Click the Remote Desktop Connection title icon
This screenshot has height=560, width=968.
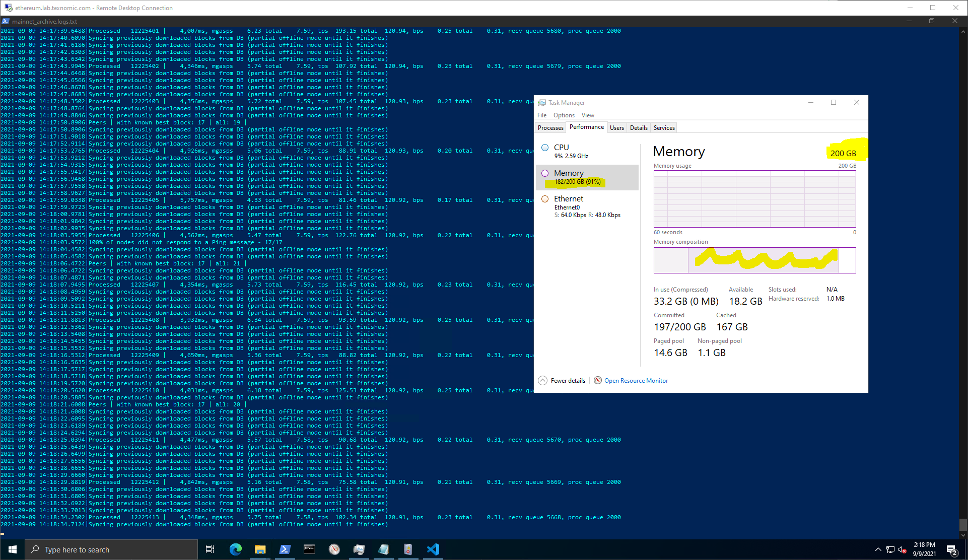click(8, 8)
